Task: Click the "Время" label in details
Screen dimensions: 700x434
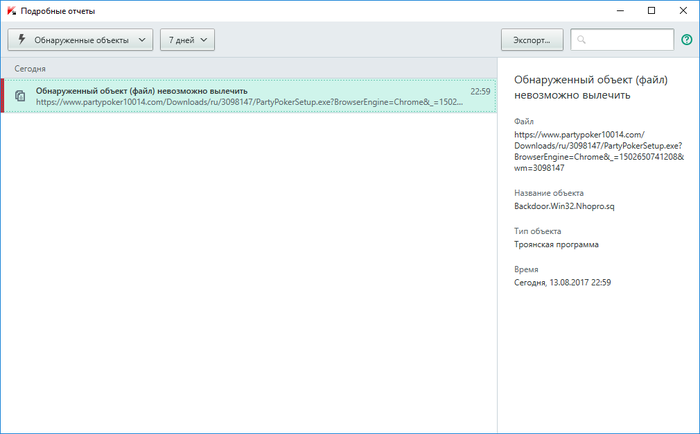Action: [x=526, y=269]
